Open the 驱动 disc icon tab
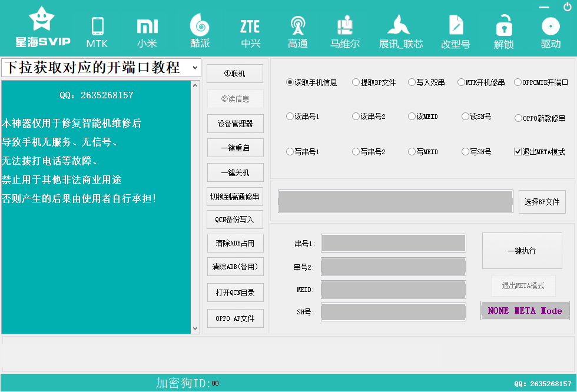Image resolution: width=577 pixels, height=392 pixels. coord(551,32)
